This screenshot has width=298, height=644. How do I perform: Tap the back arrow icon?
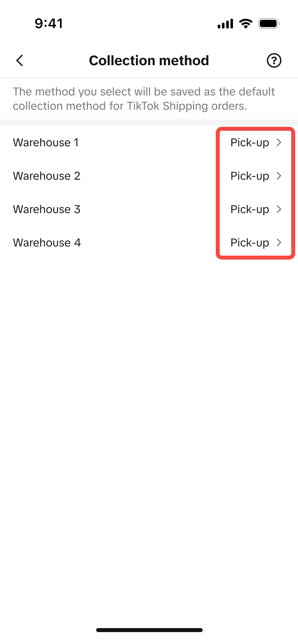[20, 60]
